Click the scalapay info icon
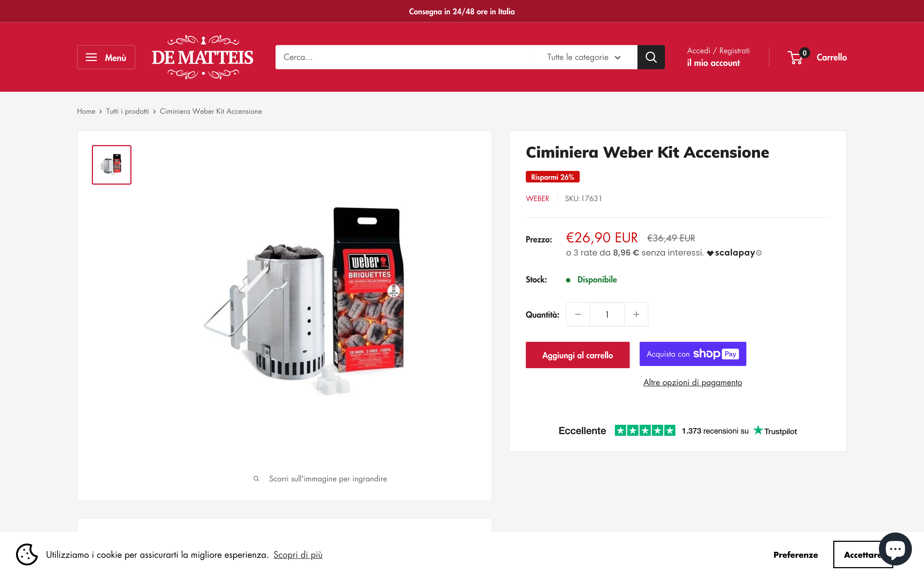Screen dimensions: 924x577 [759, 253]
